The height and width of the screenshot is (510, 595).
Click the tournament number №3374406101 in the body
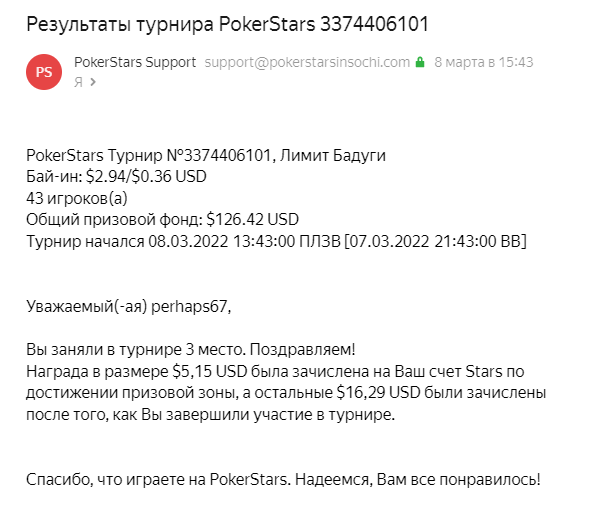coord(219,155)
